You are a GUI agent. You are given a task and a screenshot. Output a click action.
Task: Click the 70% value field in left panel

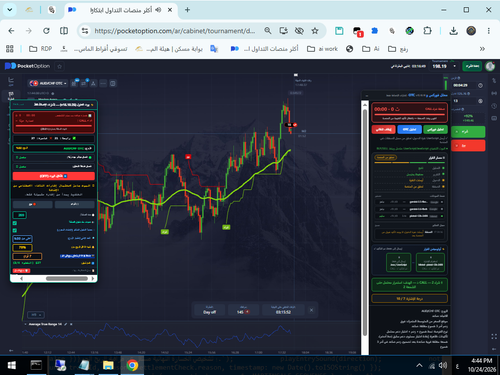coord(22,247)
